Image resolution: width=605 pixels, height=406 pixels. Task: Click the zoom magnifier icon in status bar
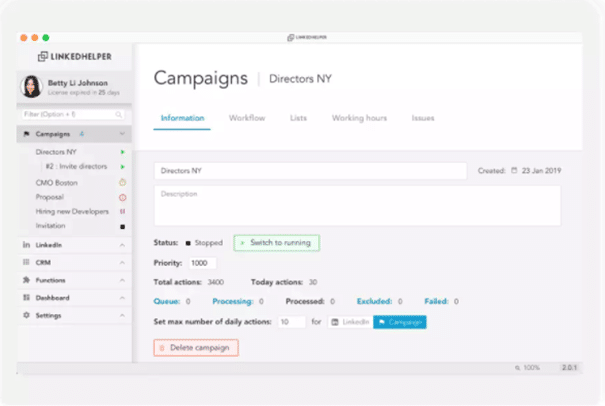coord(517,368)
